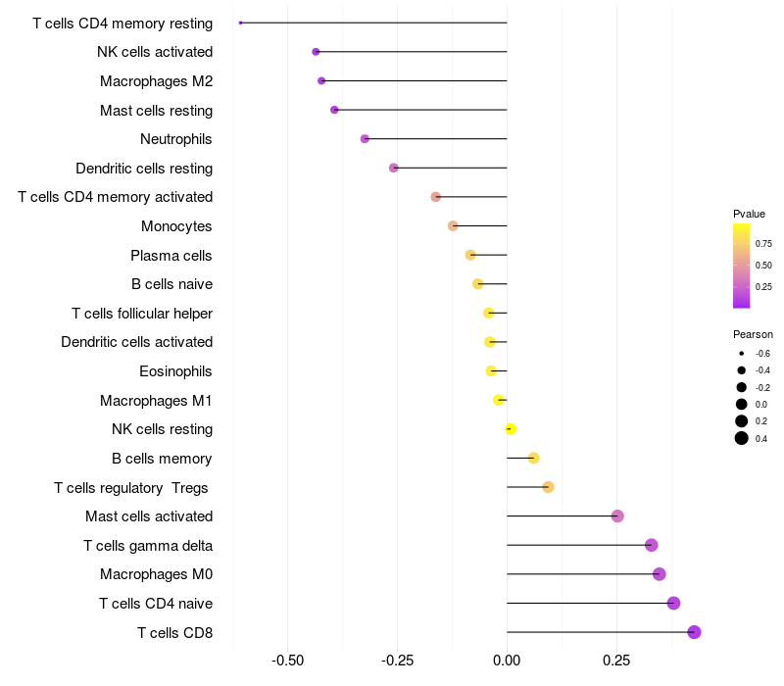Click the T cells regulatory Tregs label

tap(132, 487)
